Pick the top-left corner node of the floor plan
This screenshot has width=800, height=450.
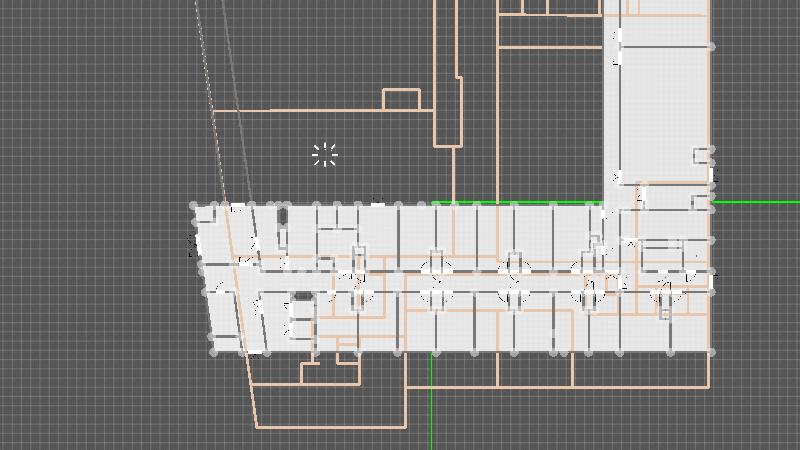[x=194, y=206]
